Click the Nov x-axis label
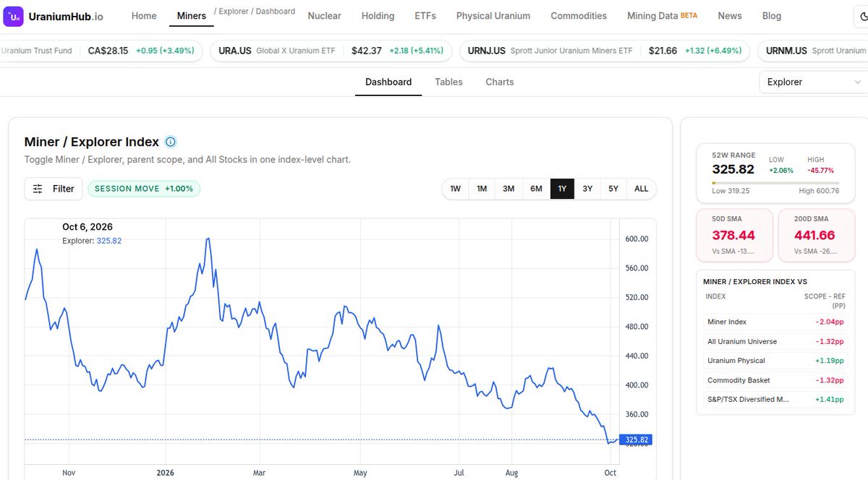Viewport: 868px width, 480px height. [69, 473]
